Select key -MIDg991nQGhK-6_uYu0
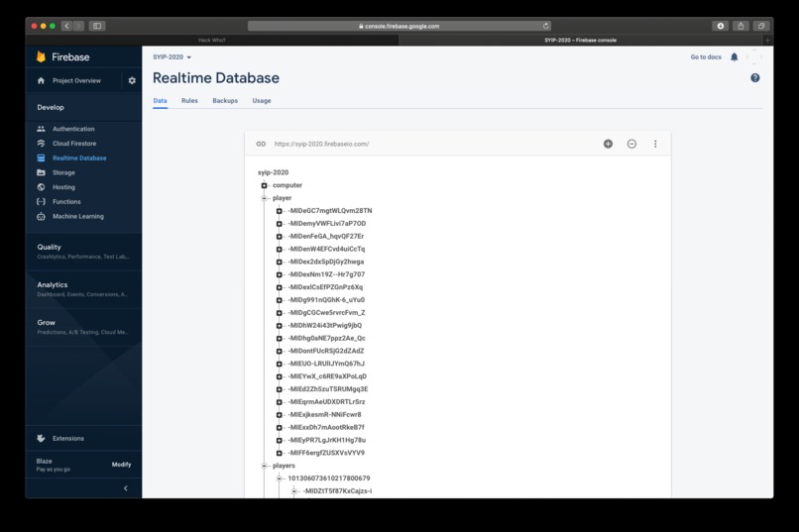The height and width of the screenshot is (532, 799). [x=326, y=300]
